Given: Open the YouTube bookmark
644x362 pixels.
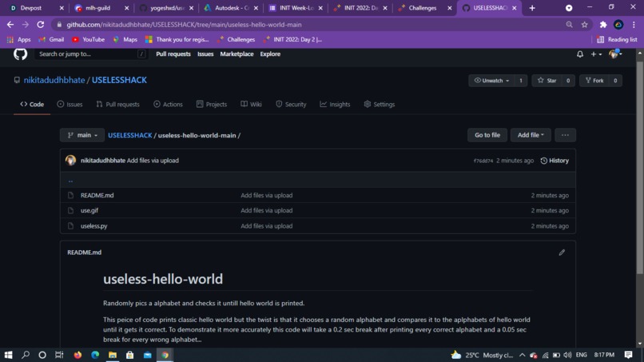Looking at the screenshot, I should 88,39.
